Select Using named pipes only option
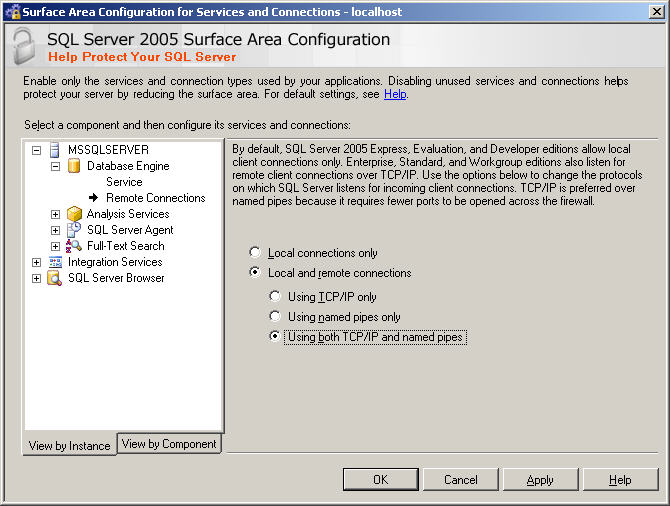 pyautogui.click(x=275, y=317)
